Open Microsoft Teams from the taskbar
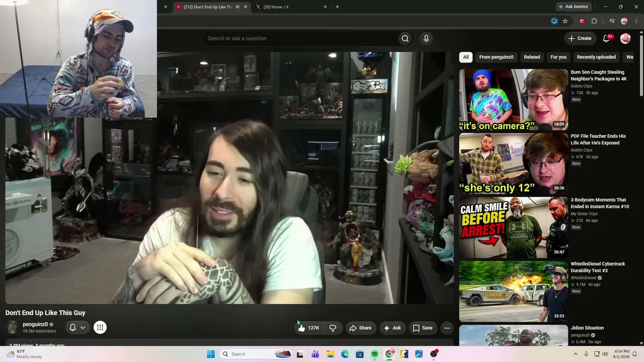This screenshot has height=362, width=644. 315,354
